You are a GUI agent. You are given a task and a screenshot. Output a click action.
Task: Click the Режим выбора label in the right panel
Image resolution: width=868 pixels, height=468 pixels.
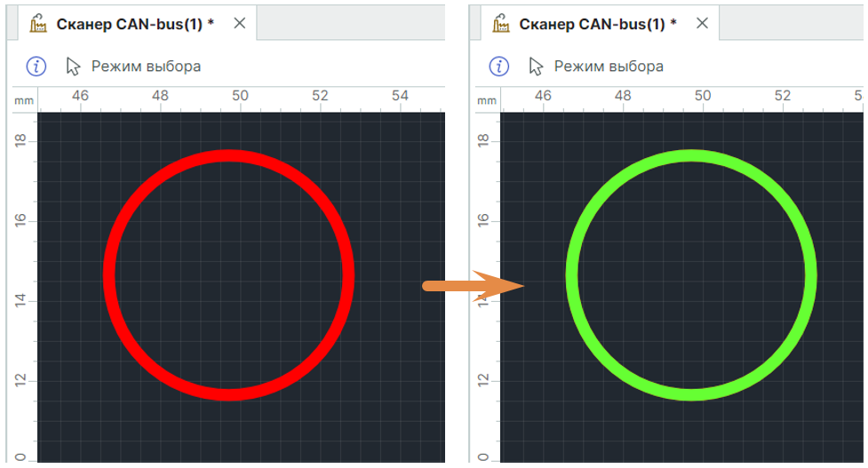coord(609,67)
